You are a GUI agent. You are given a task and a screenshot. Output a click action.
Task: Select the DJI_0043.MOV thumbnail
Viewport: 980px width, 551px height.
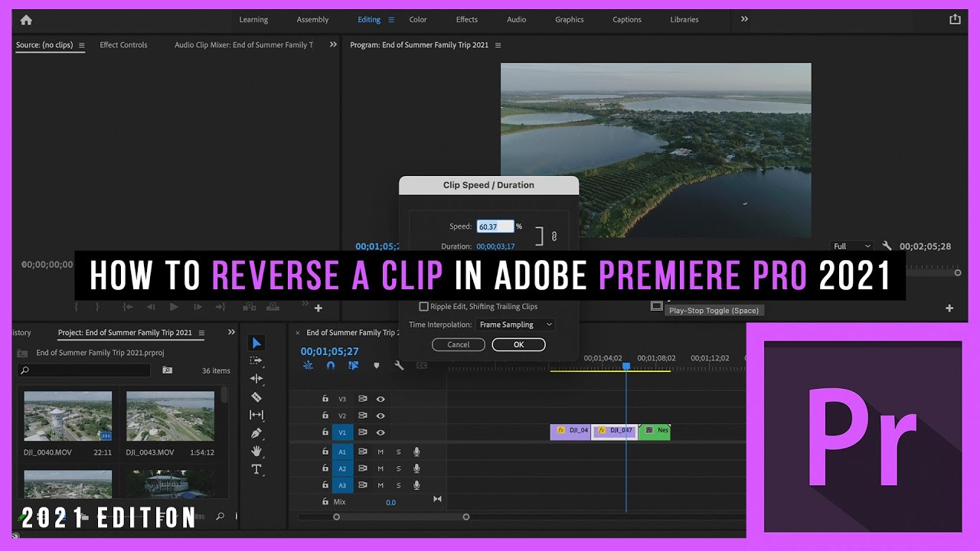170,416
